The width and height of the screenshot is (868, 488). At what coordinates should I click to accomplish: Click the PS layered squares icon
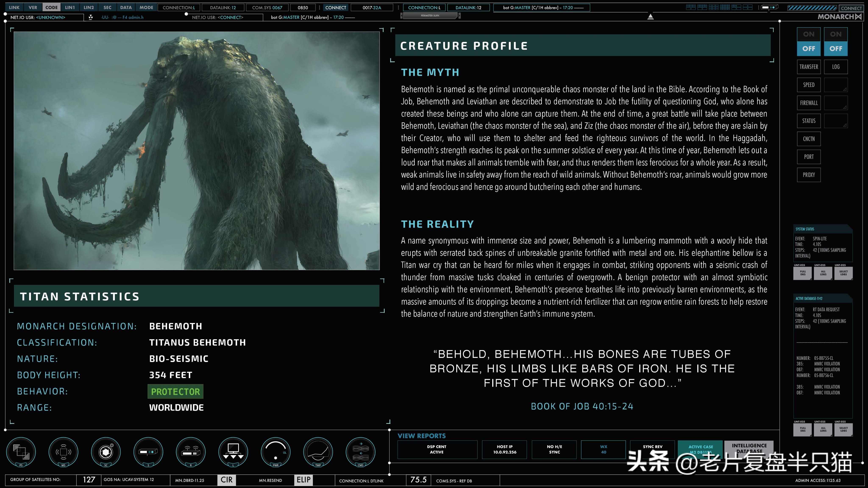coord(21,452)
